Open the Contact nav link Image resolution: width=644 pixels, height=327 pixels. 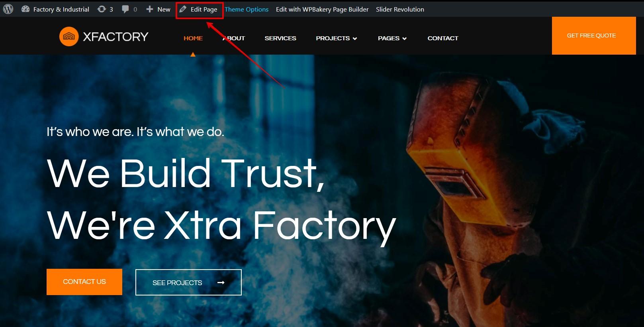point(442,38)
